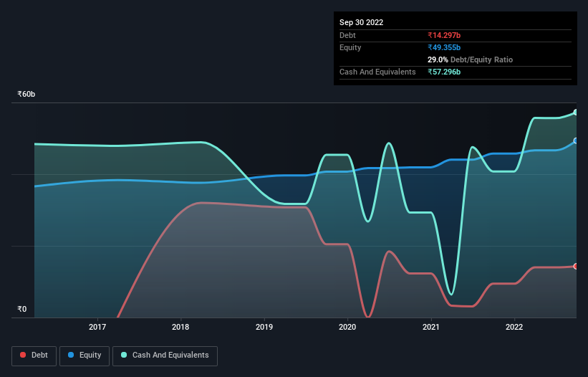Click the ₹49.355b equity value
Screen dimensions: 588x377
(444, 47)
